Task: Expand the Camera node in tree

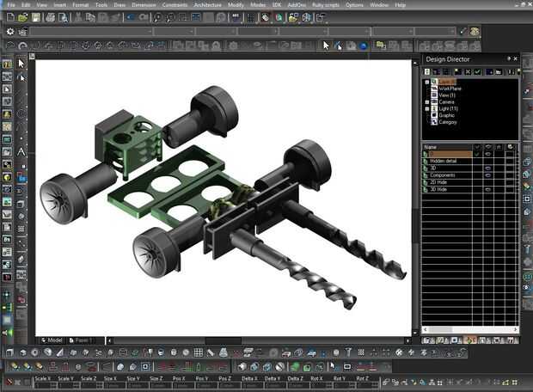Action: pyautogui.click(x=427, y=102)
